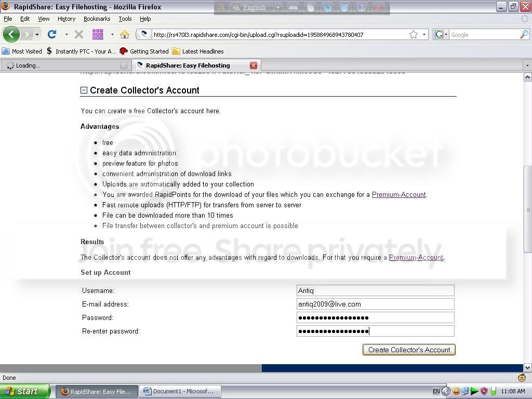Viewport: 532px width, 399px height.
Task: Open the Edit menu
Action: pos(25,19)
